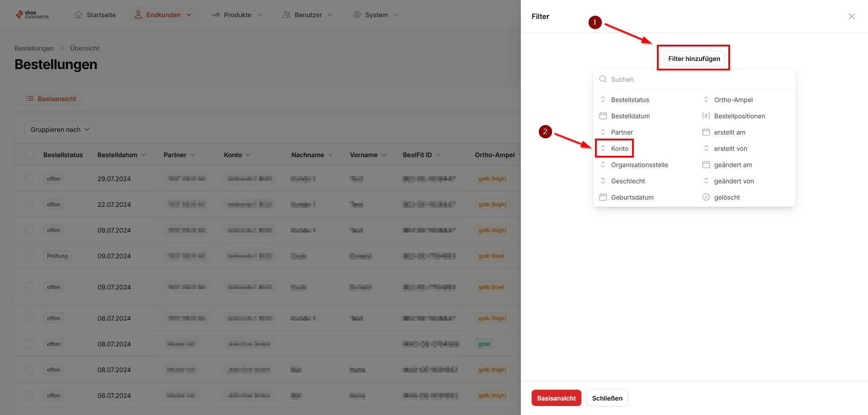Image resolution: width=868 pixels, height=415 pixels.
Task: Click the Benutzer users icon
Action: click(287, 14)
